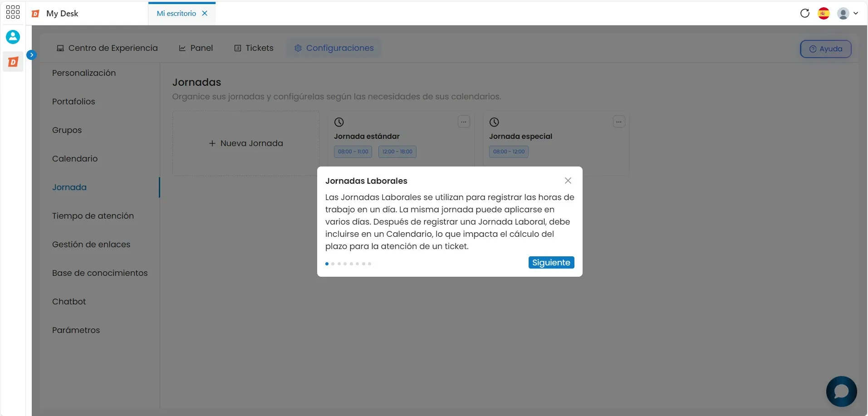Select the 08:00 - 12:00 time slot

click(509, 152)
